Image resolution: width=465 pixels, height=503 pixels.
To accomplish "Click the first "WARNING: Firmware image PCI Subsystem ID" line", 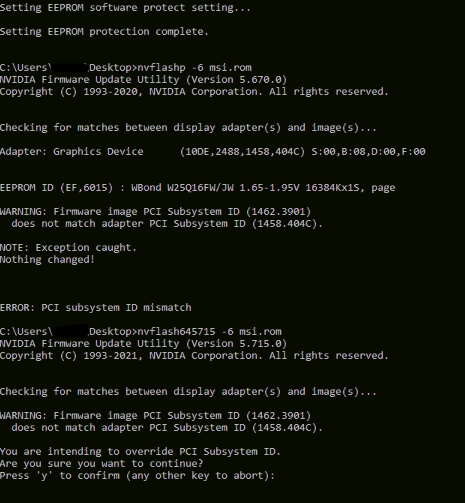I will tap(155, 212).
